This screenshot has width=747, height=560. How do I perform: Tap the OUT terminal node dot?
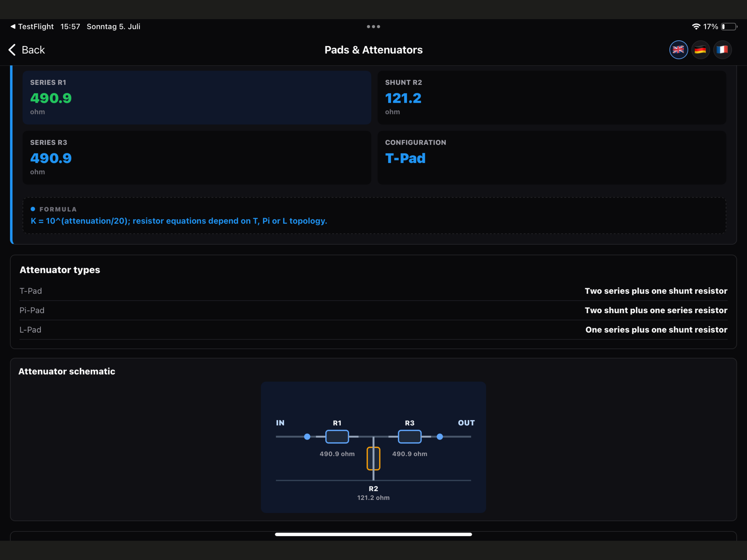click(440, 436)
